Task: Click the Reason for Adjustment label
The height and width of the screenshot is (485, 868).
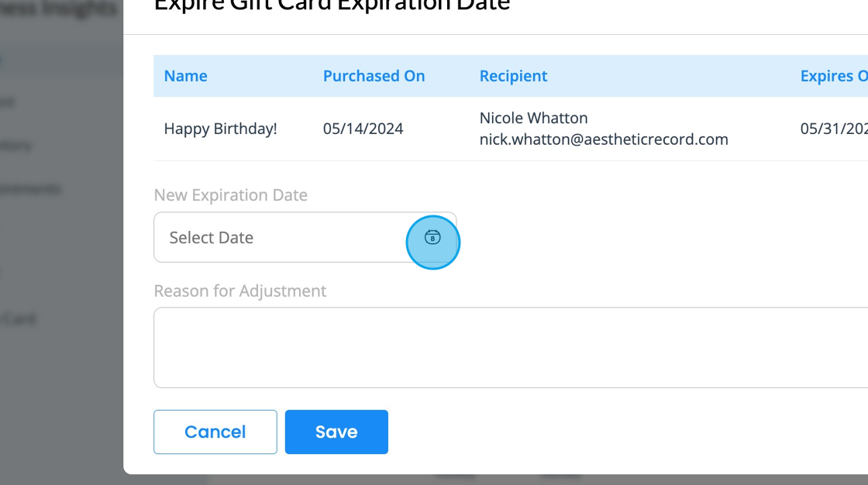Action: point(240,291)
